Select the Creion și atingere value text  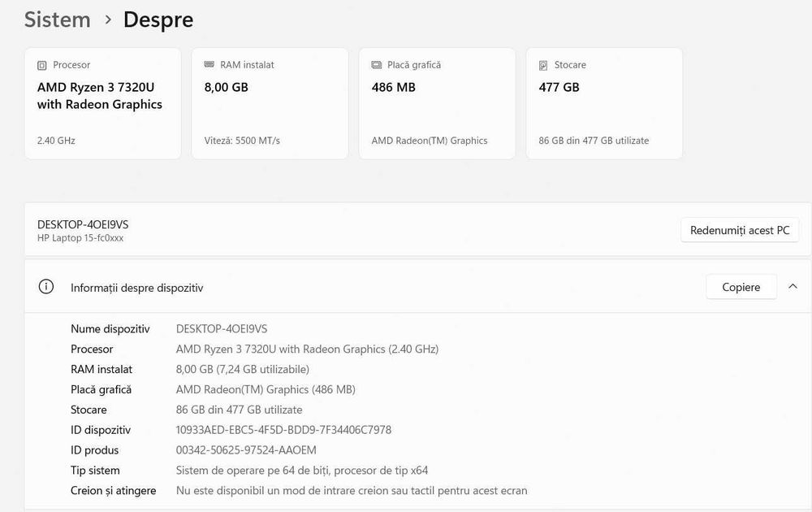pyautogui.click(x=352, y=491)
